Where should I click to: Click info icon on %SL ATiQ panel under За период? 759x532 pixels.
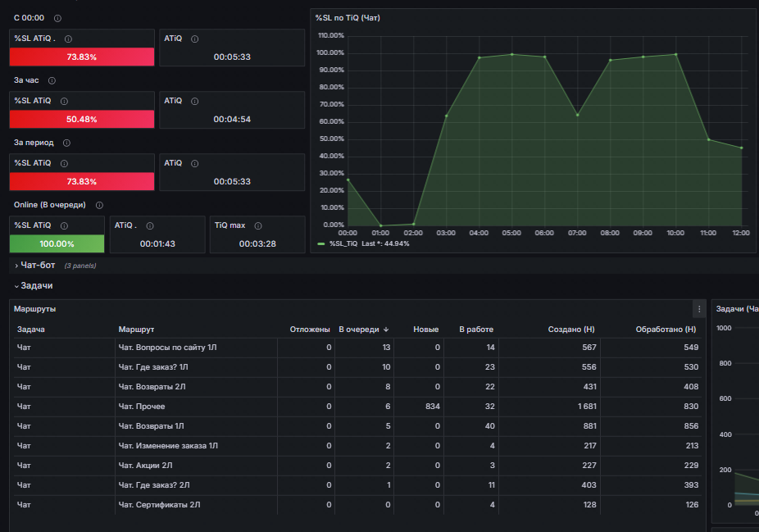pos(64,164)
